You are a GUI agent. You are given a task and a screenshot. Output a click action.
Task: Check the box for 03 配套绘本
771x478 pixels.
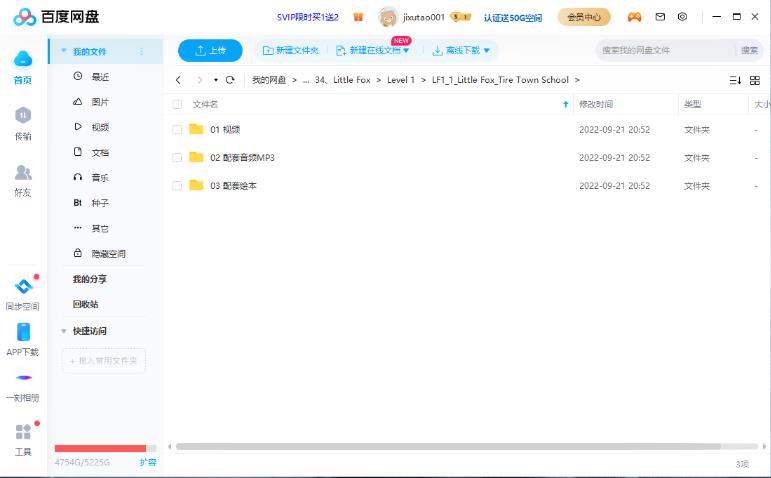click(177, 185)
